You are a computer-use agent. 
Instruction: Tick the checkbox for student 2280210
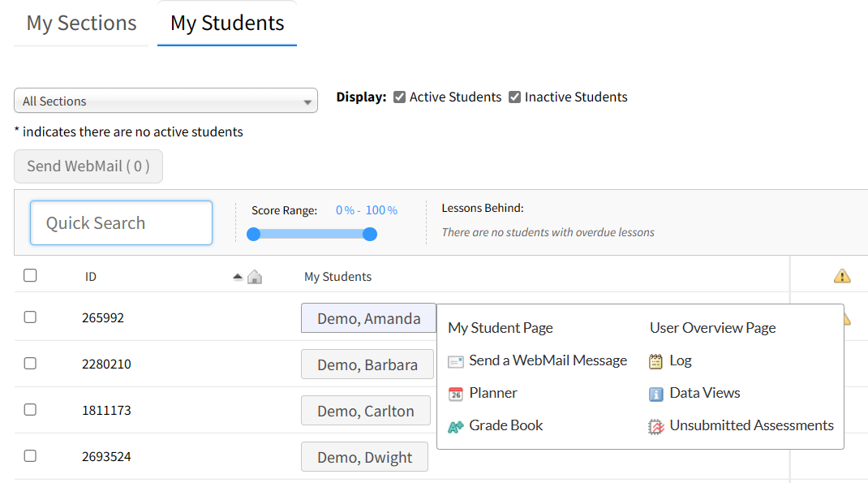click(30, 364)
